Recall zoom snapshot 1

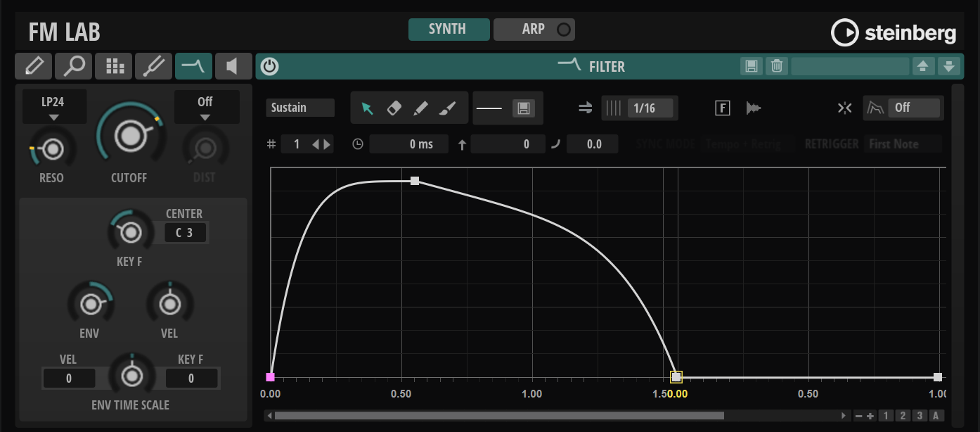tap(886, 416)
